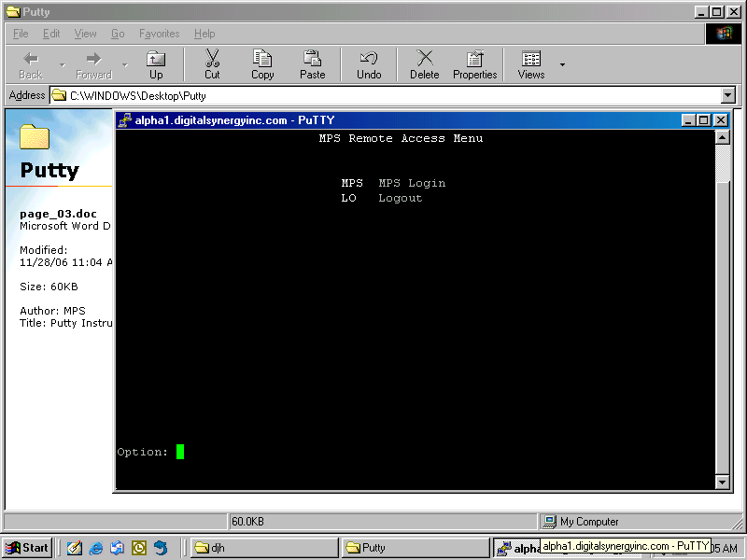The width and height of the screenshot is (747, 560).
Task: Maximize the PuTTY terminal window
Action: pos(704,120)
